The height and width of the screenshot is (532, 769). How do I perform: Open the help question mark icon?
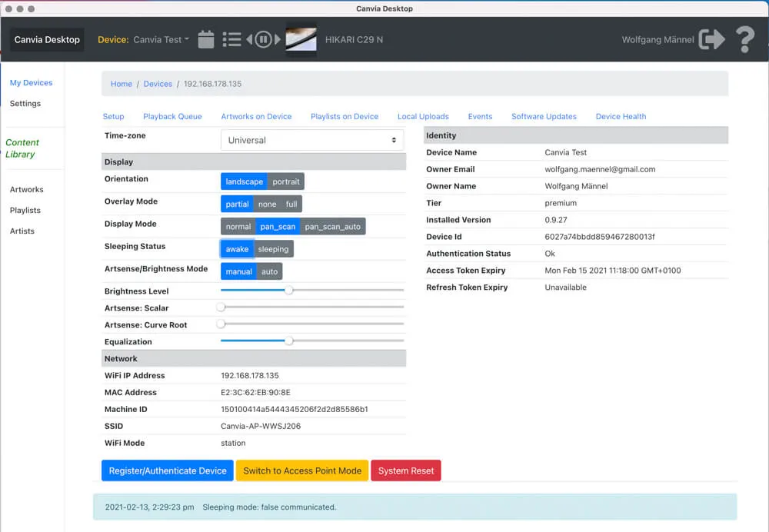[x=745, y=39]
